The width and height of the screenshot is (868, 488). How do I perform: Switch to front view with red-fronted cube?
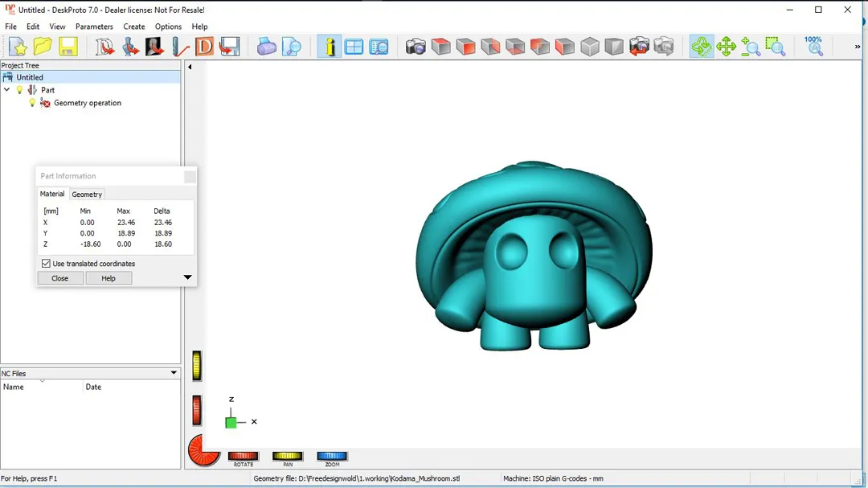point(465,47)
